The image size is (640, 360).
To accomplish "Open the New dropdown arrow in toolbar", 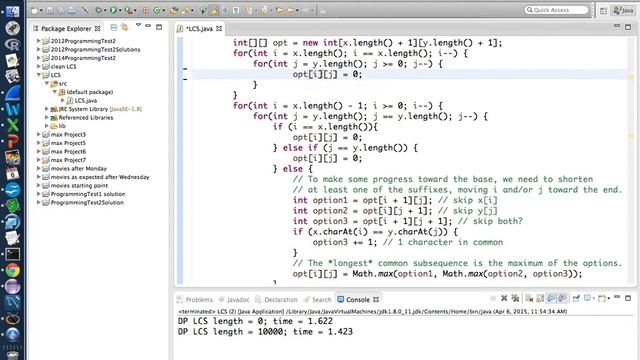I will (x=41, y=11).
